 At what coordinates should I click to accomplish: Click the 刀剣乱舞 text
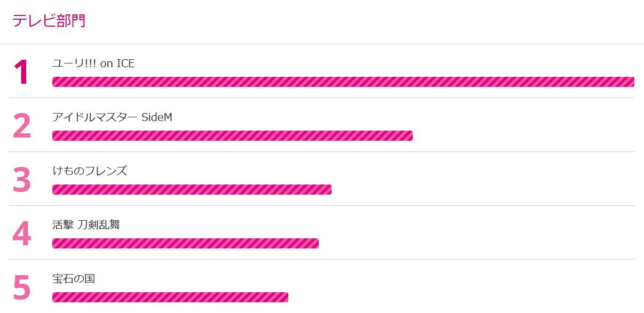pyautogui.click(x=99, y=225)
